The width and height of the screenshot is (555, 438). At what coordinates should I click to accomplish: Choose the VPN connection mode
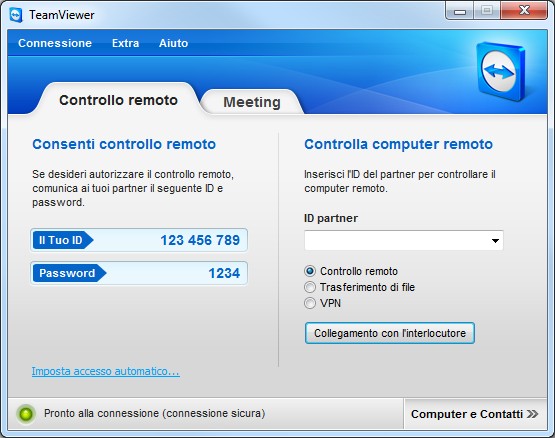click(310, 303)
